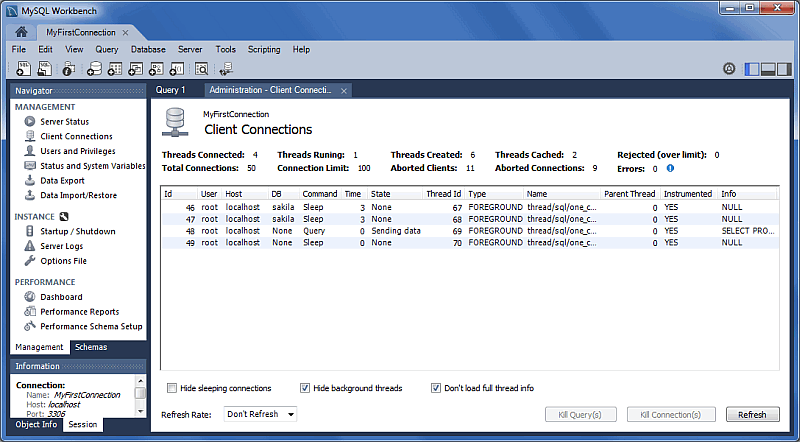Uncheck Don't load full thread info

tap(436, 388)
